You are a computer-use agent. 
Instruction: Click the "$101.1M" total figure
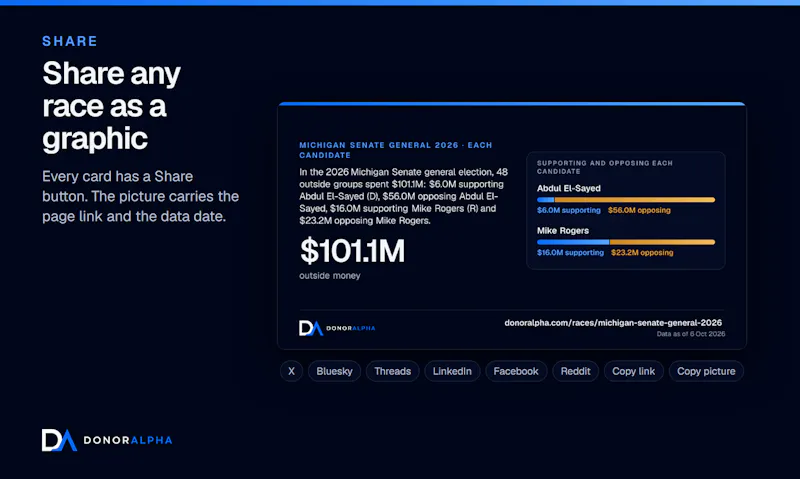point(352,250)
